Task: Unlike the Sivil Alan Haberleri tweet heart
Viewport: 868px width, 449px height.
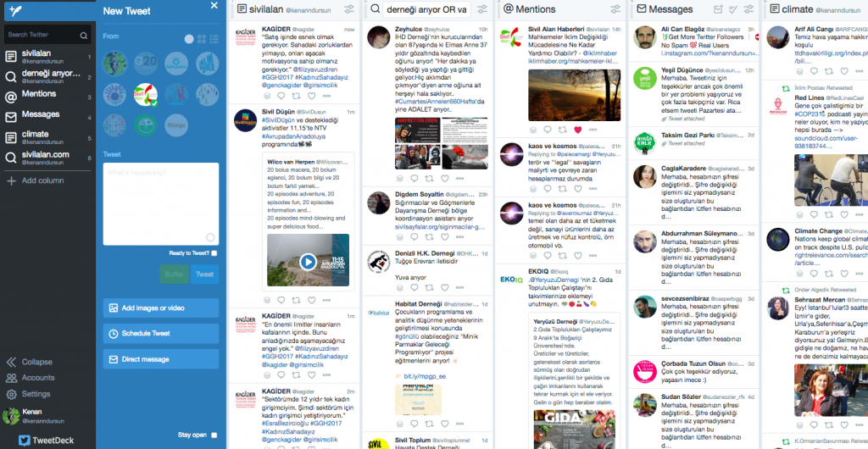Action: pyautogui.click(x=578, y=130)
